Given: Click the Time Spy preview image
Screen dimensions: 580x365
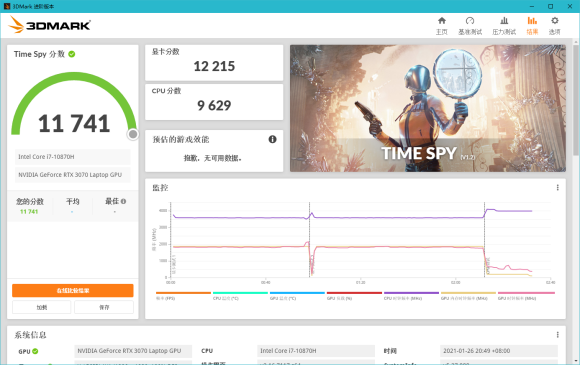Looking at the screenshot, I should coord(428,108).
